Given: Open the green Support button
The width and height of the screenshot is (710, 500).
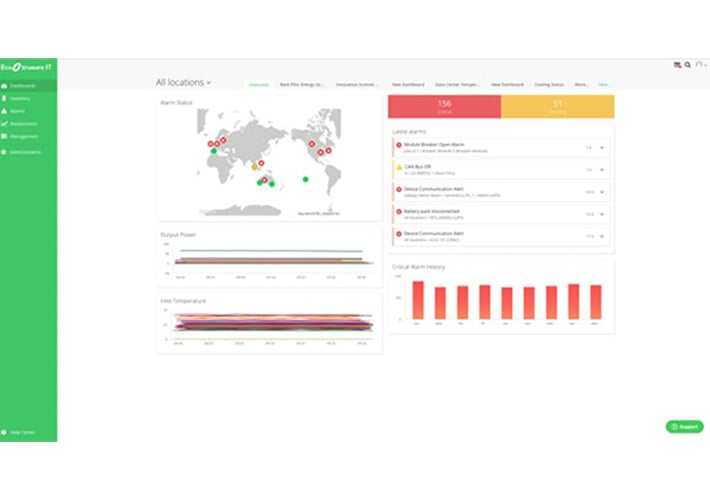Looking at the screenshot, I should pyautogui.click(x=684, y=427).
